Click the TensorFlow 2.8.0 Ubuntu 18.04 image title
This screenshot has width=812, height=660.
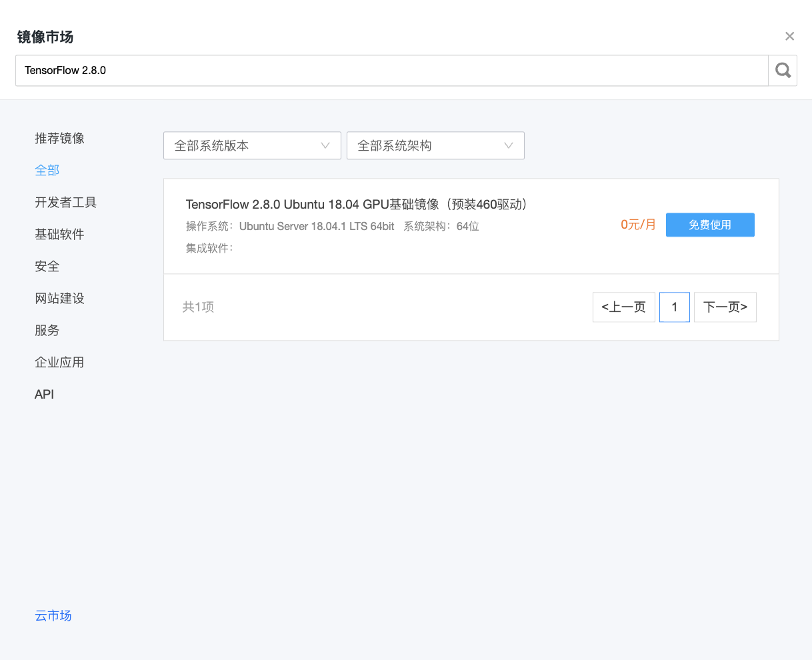click(x=357, y=204)
